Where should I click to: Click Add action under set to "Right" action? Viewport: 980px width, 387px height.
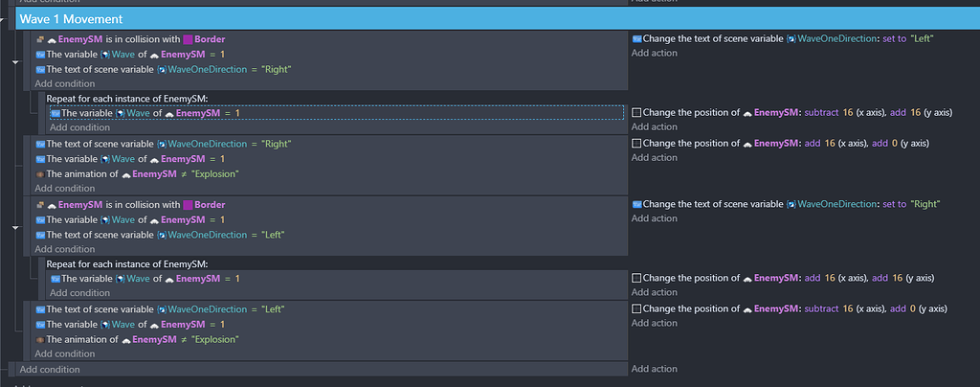pos(655,218)
